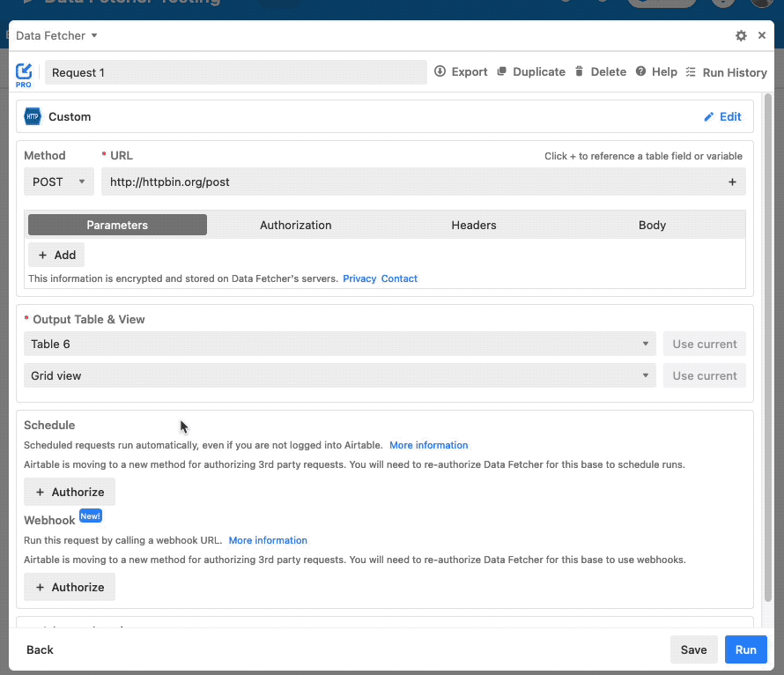784x675 pixels.
Task: Click the vertical scrollbar of the panel
Action: [x=768, y=347]
